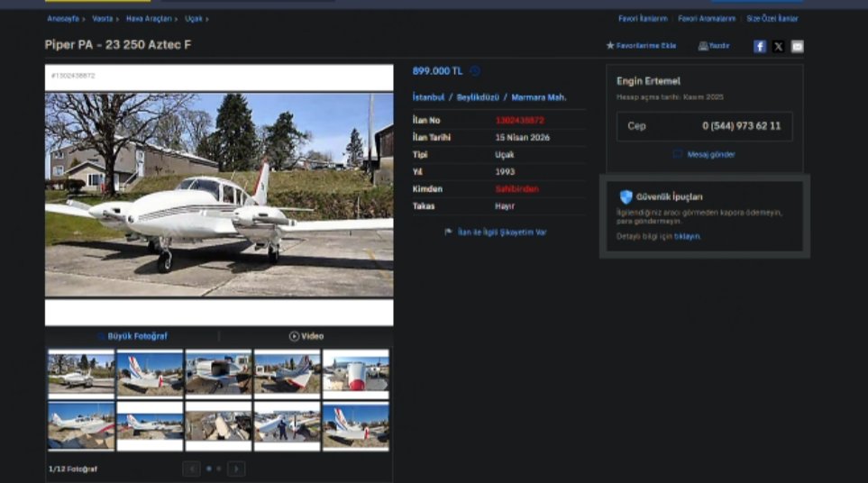
Task: Click seller name Engin Ertemel
Action: (648, 81)
